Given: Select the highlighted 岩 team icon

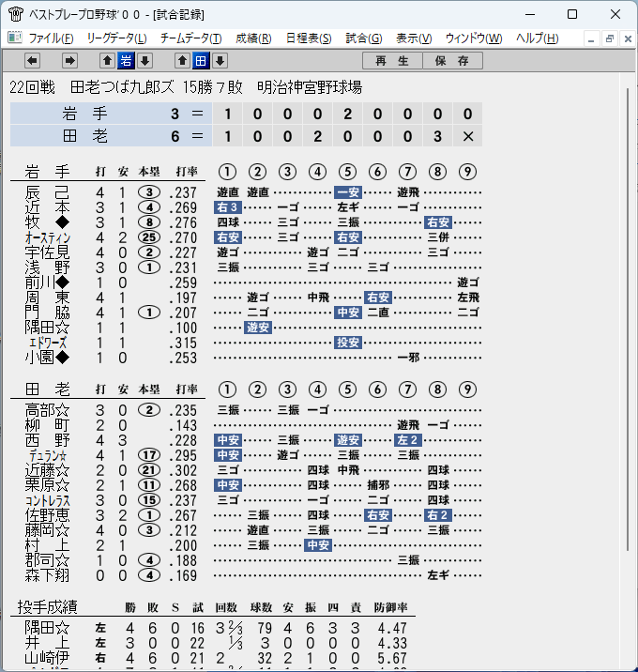Looking at the screenshot, I should (x=126, y=61).
